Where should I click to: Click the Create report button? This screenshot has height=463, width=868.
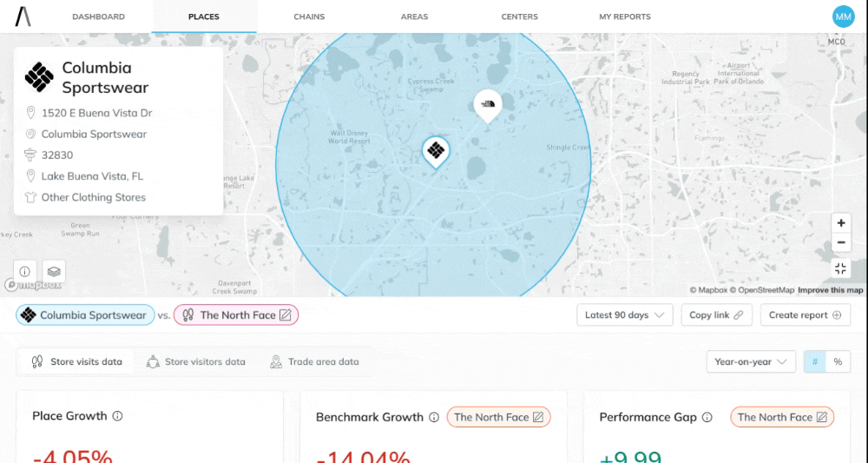point(805,315)
